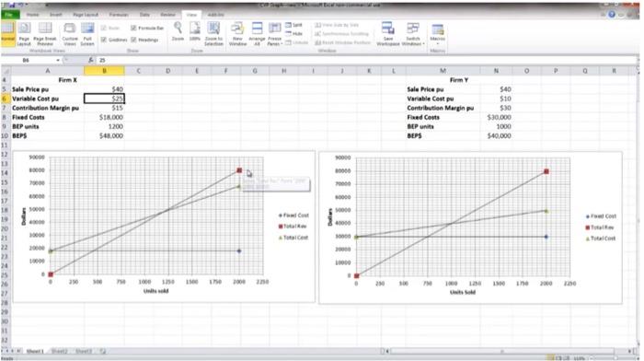Screen dimensions: 644x361
Task: Click Total Cost legend entry in Firm X chart
Action: [x=293, y=238]
